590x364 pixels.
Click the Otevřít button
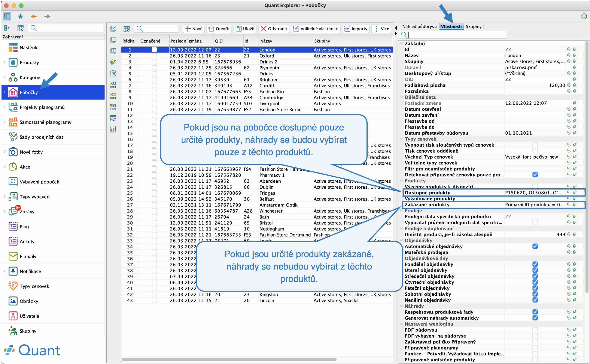click(x=219, y=29)
